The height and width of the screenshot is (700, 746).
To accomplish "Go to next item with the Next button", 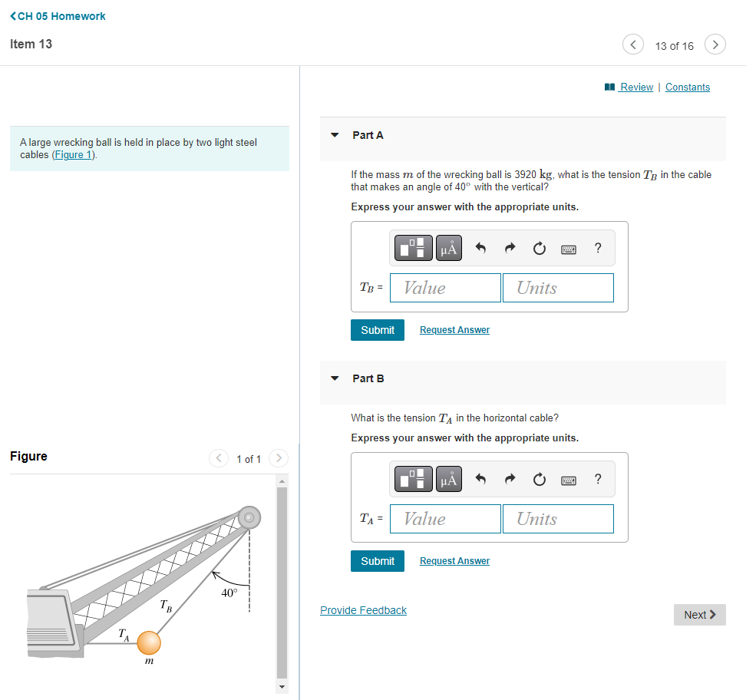I will tap(698, 614).
